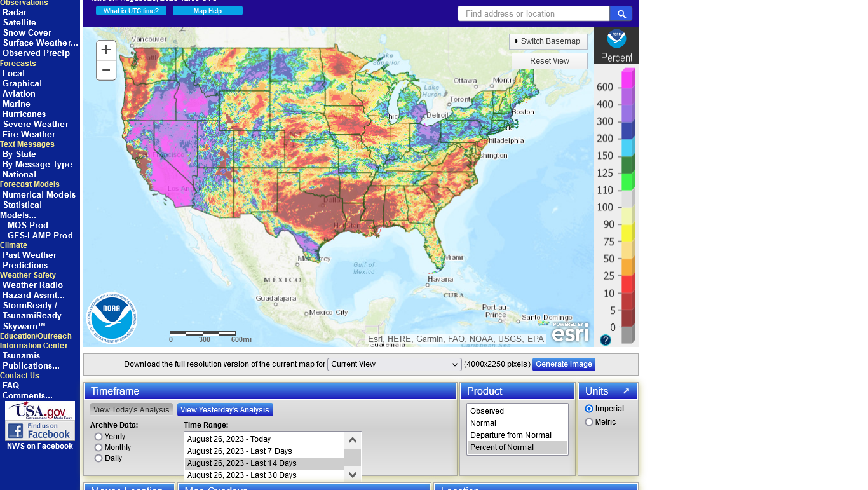
Task: Pop out the Units panel arrow icon
Action: click(626, 391)
